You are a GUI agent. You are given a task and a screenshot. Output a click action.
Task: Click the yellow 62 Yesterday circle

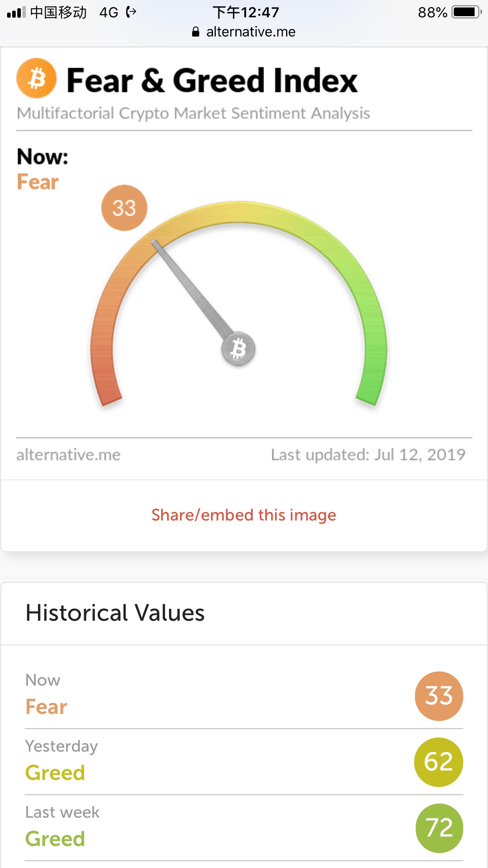tap(438, 762)
